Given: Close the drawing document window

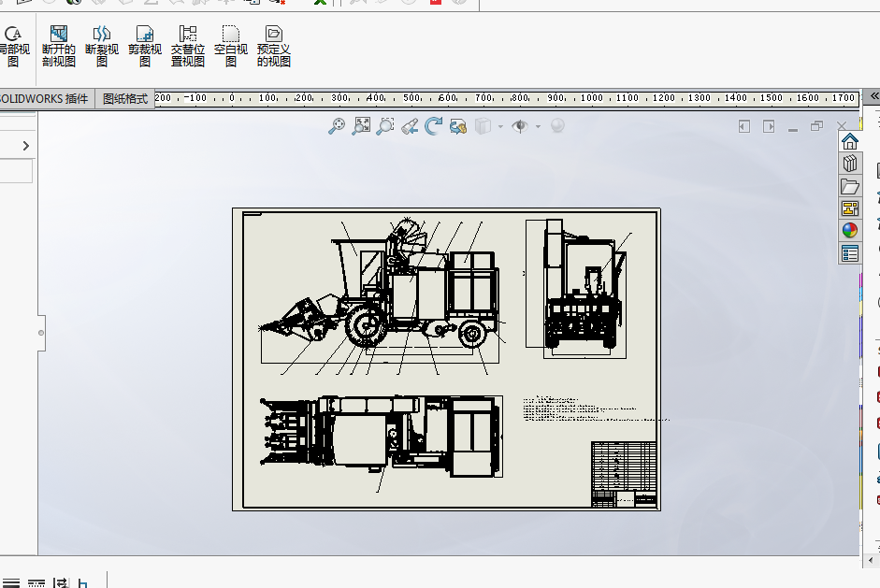Looking at the screenshot, I should pyautogui.click(x=842, y=126).
